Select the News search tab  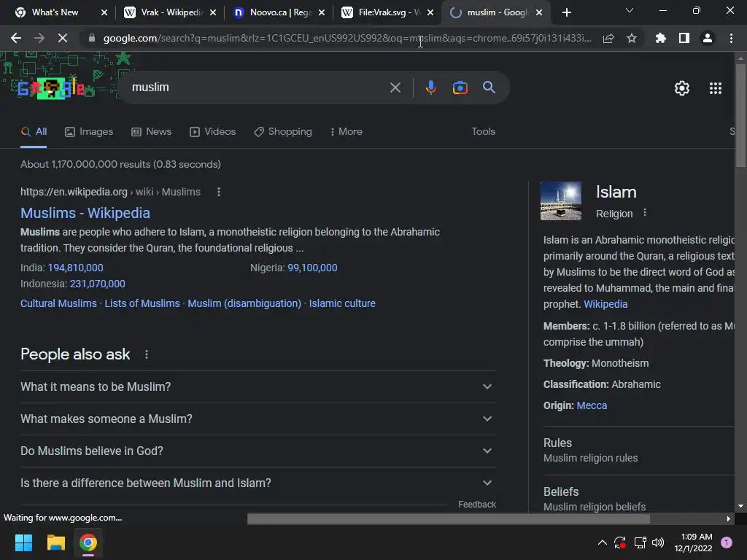tap(152, 132)
